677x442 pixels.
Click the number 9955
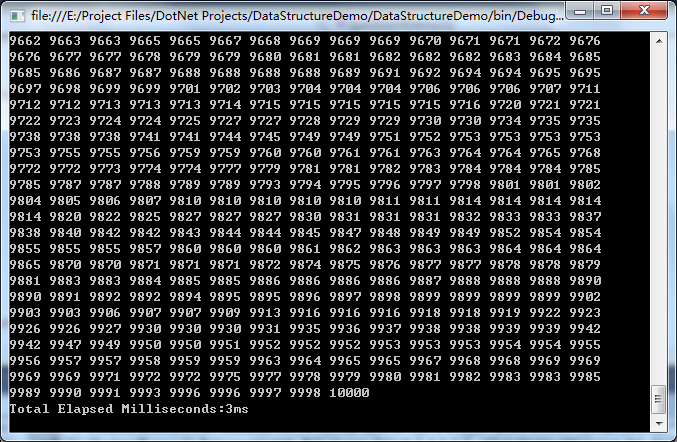pyautogui.click(x=585, y=345)
